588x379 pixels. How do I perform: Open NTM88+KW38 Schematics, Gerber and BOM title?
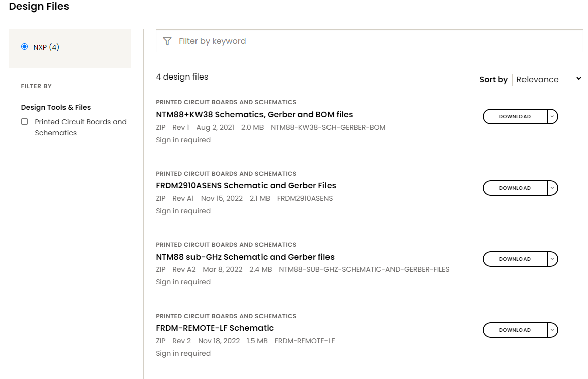tap(254, 114)
